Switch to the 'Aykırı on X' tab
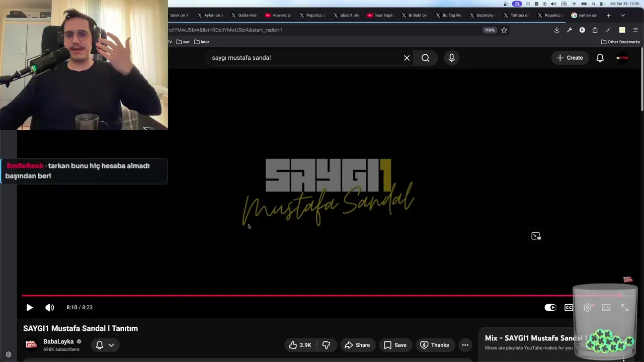This screenshot has width=644, height=362. pyautogui.click(x=210, y=15)
